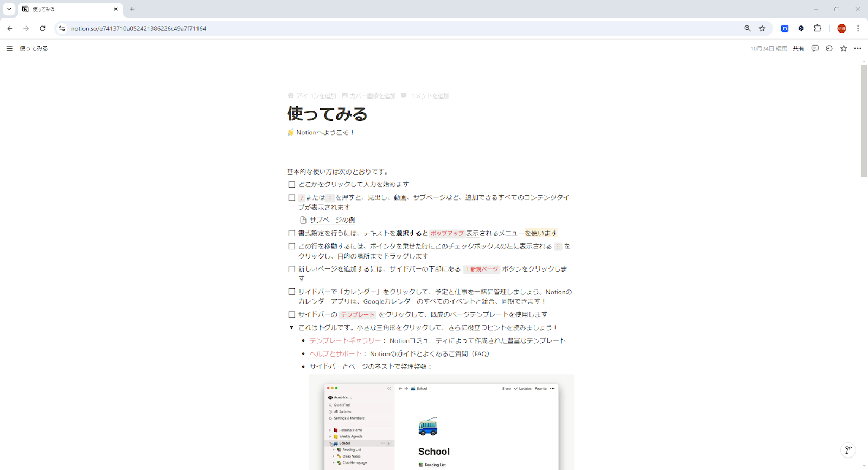Click the dark hexagon extension icon
This screenshot has width=868, height=470.
[801, 28]
